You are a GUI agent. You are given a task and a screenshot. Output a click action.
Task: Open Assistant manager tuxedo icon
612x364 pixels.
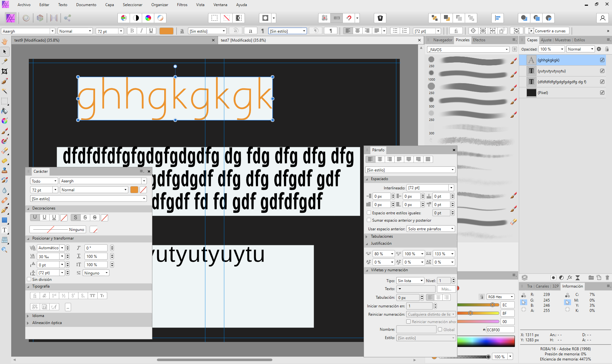pyautogui.click(x=380, y=18)
